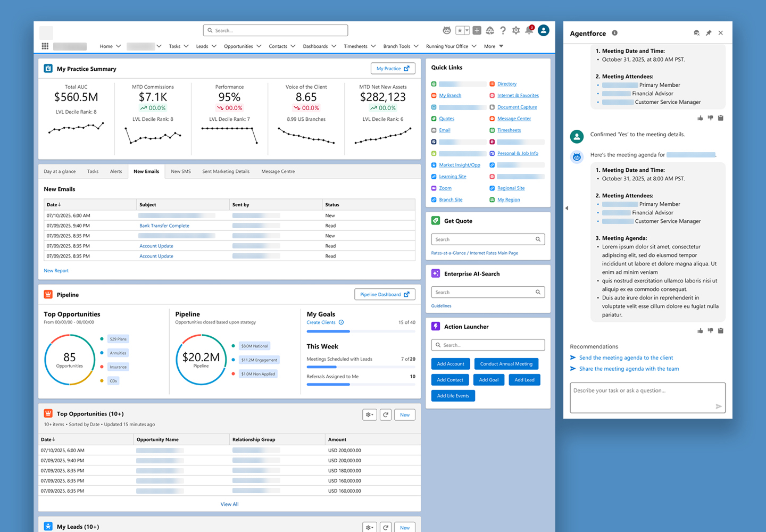Click the Help question mark icon
This screenshot has width=766, height=532.
(x=503, y=30)
